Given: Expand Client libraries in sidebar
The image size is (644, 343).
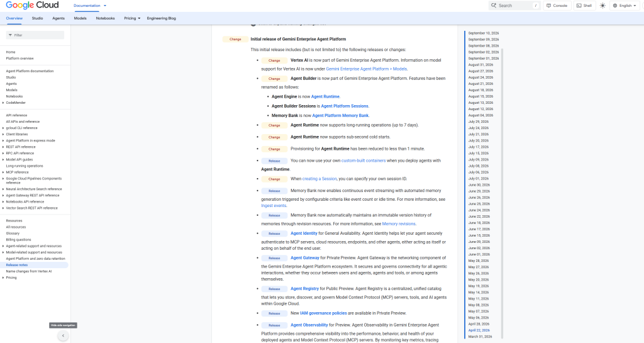Looking at the screenshot, I should tap(3, 134).
